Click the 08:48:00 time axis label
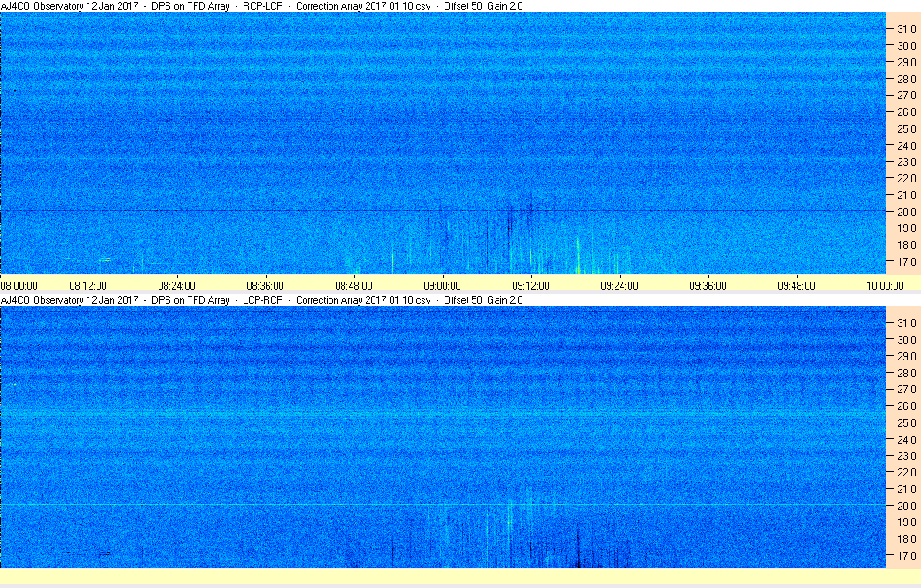Image resolution: width=921 pixels, height=588 pixels. [x=353, y=285]
